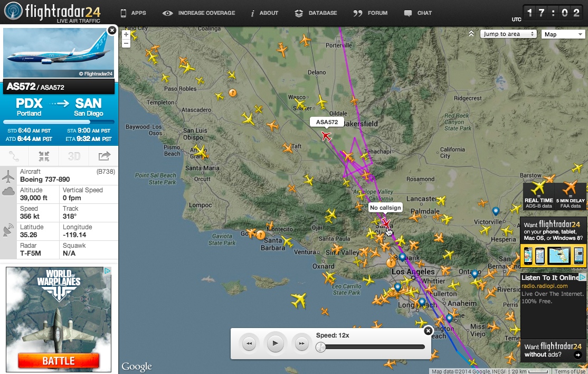Viewport: 588px width, 374px height.
Task: Click the Altitude 39,000 ft value
Action: (x=34, y=198)
